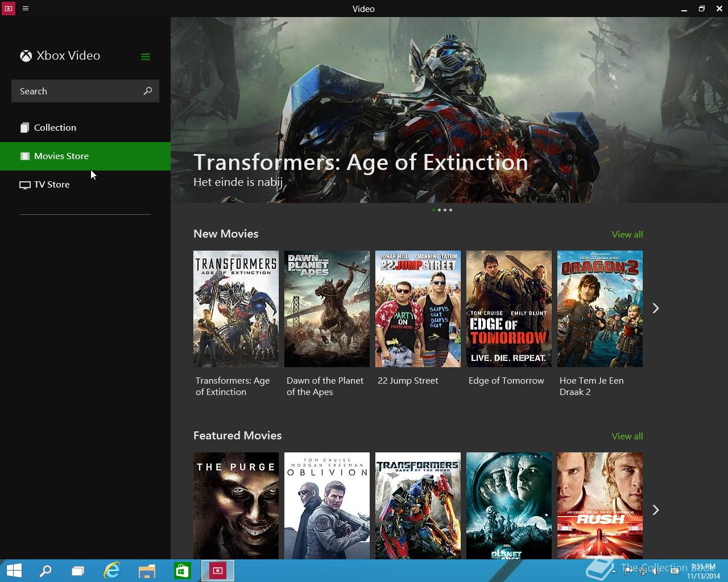This screenshot has width=728, height=582.
Task: Click the network icon in system tray
Action: tap(642, 571)
